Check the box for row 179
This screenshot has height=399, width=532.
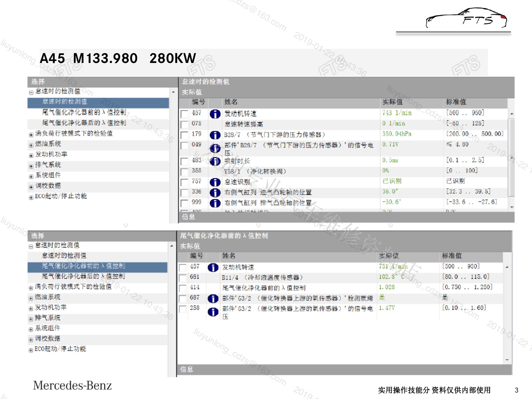point(184,135)
